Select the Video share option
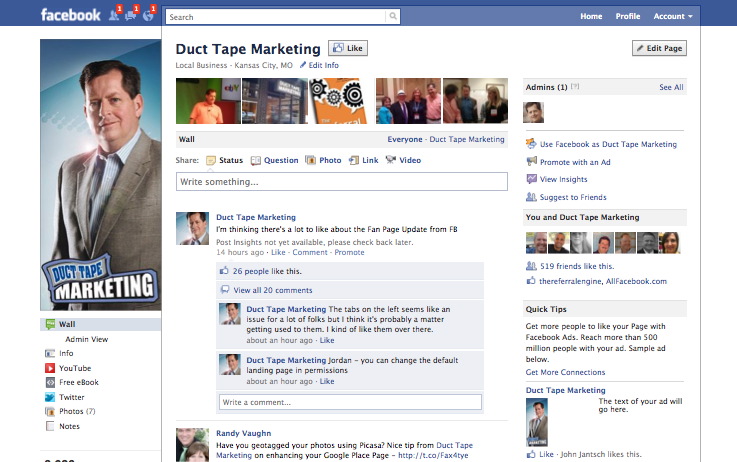The height and width of the screenshot is (462, 737). coord(403,160)
